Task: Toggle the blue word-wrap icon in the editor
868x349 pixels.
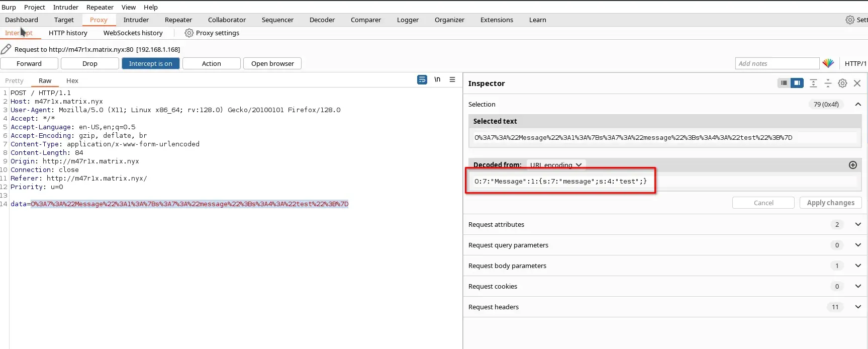Action: pos(422,79)
